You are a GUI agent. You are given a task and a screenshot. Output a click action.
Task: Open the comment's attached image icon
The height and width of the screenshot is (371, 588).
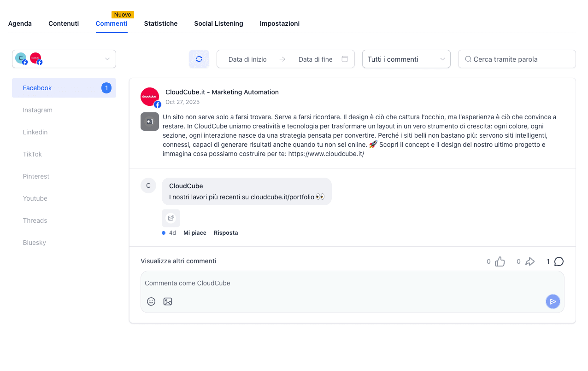pyautogui.click(x=171, y=218)
